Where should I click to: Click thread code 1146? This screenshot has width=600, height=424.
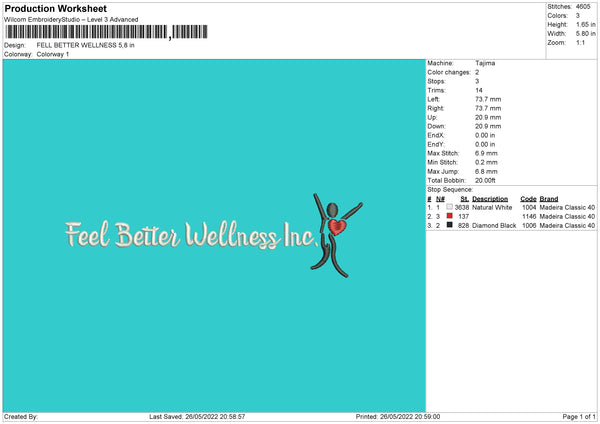529,217
